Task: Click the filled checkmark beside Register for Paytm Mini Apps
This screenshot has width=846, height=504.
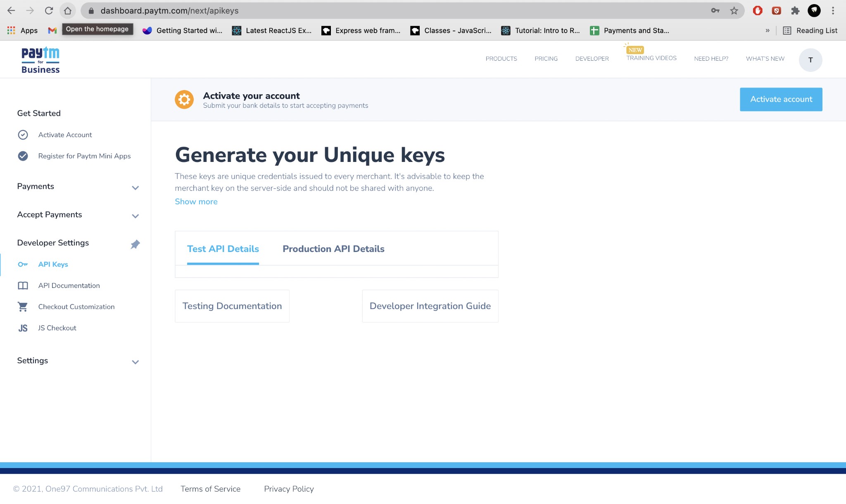Action: 23,156
